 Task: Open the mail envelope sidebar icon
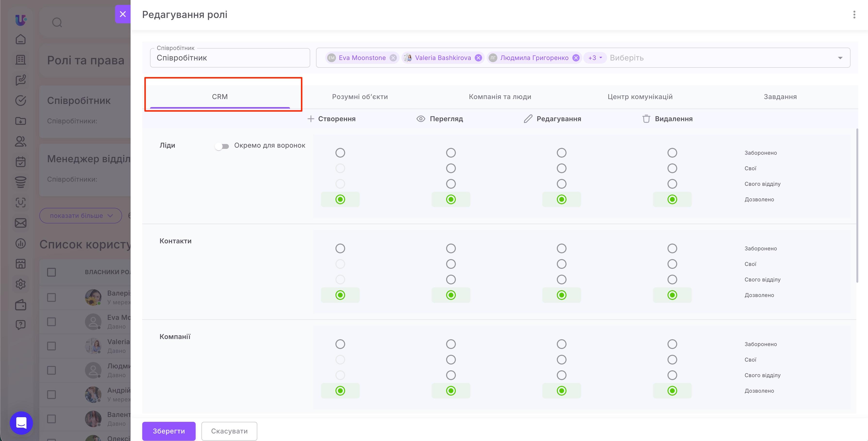[x=21, y=223]
